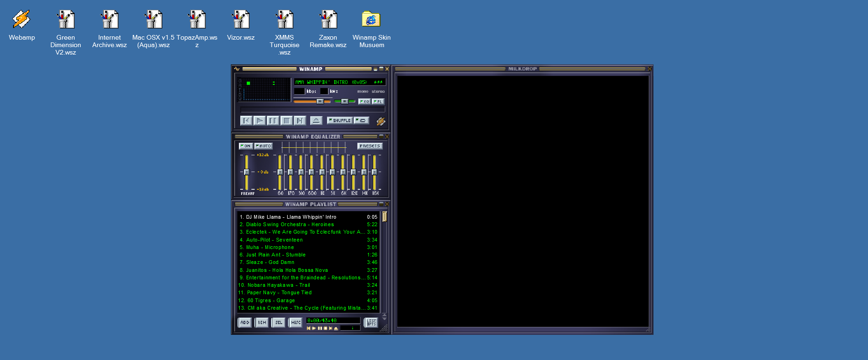The image size is (868, 360).
Task: Click the Winamp lightning bolt about icon
Action: click(381, 121)
